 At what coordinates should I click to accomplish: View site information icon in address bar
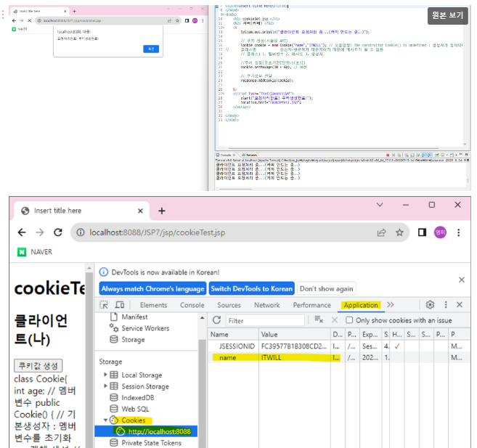pos(81,232)
